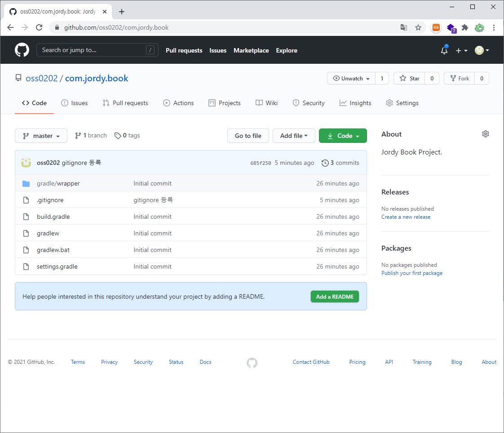Open the Chrome profile avatar icon
The image size is (504, 433).
[479, 28]
